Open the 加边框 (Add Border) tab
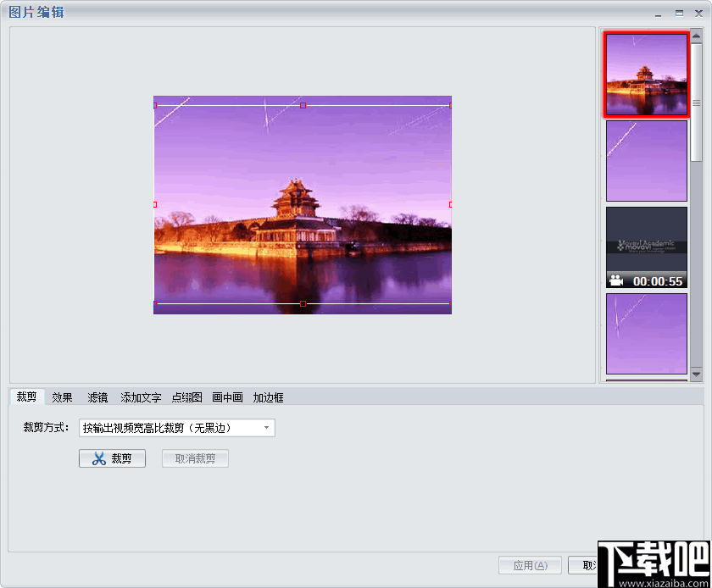The width and height of the screenshot is (712, 588). (x=267, y=397)
